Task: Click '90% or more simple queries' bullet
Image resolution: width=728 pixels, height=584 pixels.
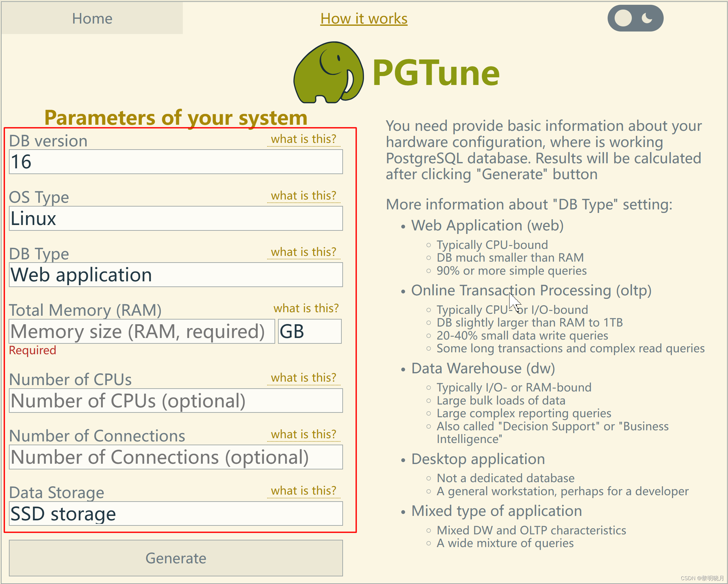Action: [x=511, y=271]
